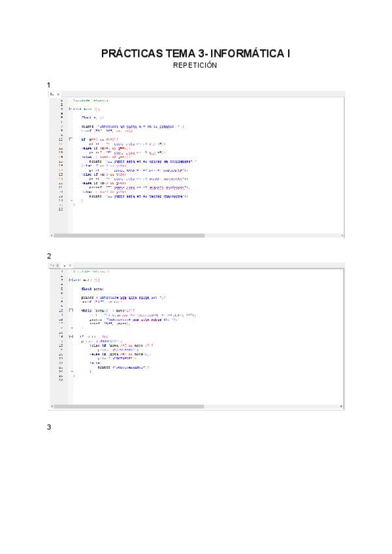Collapse the if-block fold marker in exercise 2 editor
392x554 pixels.
click(71, 336)
